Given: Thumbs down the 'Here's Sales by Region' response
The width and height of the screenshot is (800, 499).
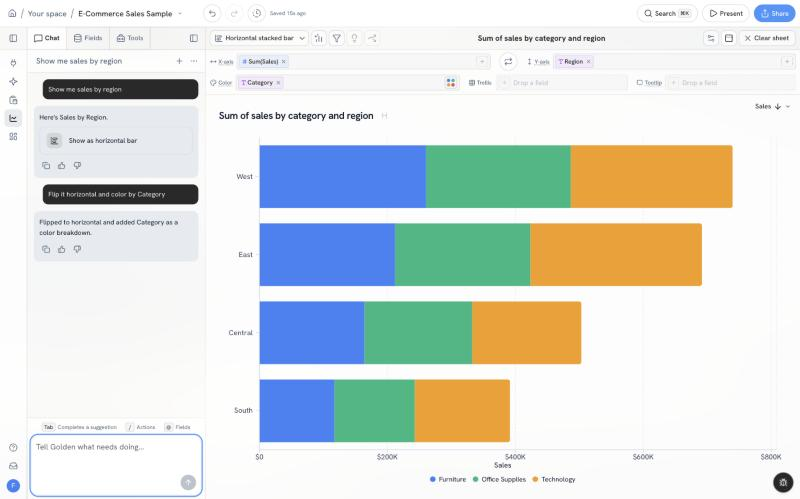Looking at the screenshot, I should 77,166.
